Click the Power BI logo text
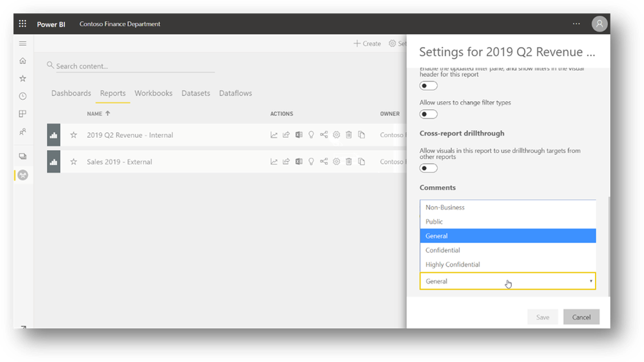 pyautogui.click(x=51, y=24)
